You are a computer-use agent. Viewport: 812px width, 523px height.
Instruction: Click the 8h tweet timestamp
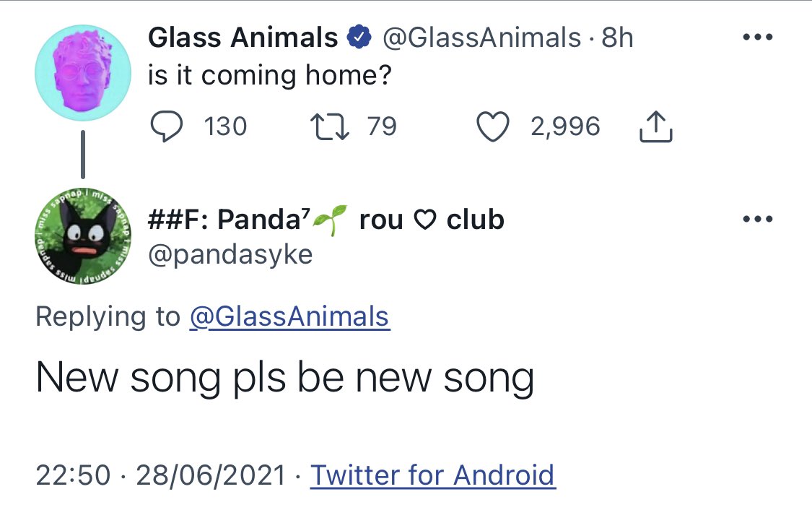[617, 38]
